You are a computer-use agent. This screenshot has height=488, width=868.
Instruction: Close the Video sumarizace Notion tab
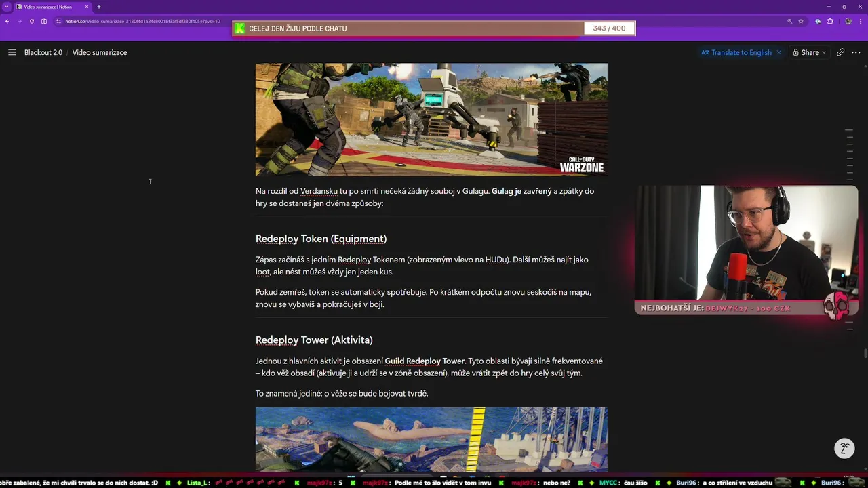click(x=87, y=7)
